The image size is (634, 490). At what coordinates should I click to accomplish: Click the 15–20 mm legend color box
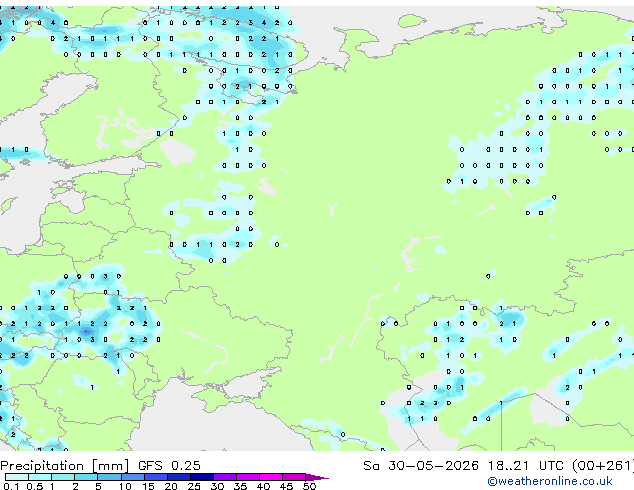[x=156, y=477]
